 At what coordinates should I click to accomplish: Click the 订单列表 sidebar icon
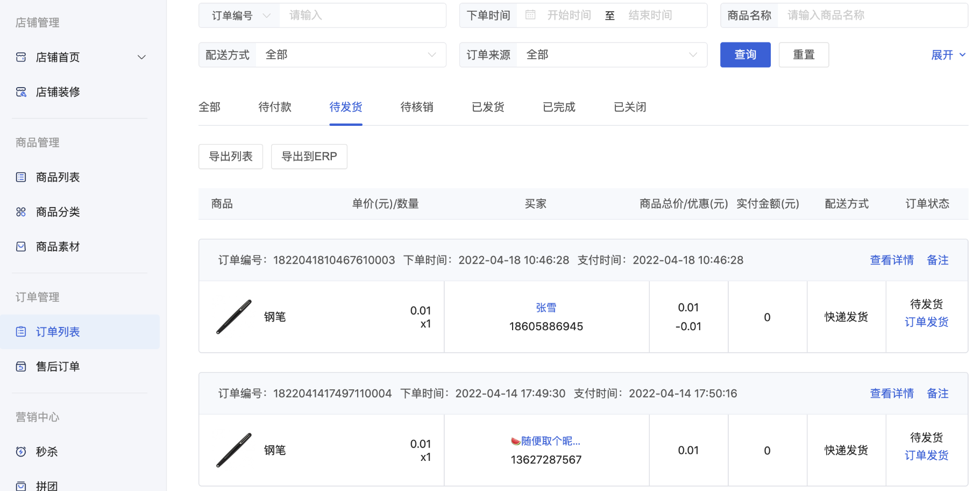tap(21, 332)
